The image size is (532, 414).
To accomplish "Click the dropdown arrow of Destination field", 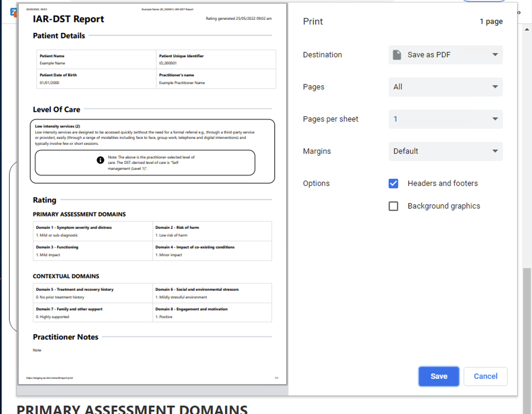I will (495, 55).
